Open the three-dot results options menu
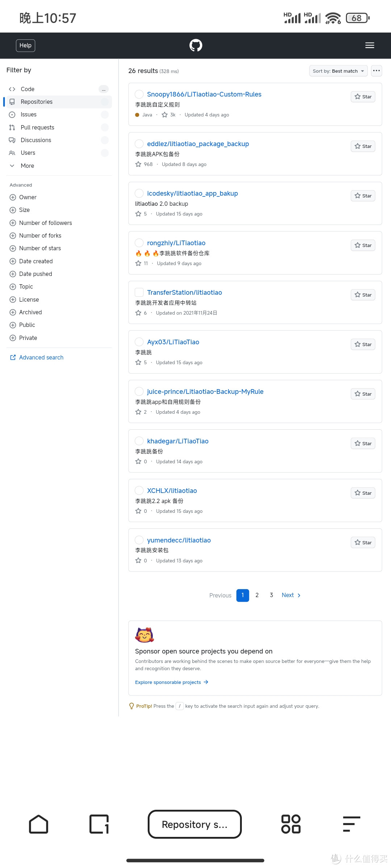391x868 pixels. coord(377,71)
